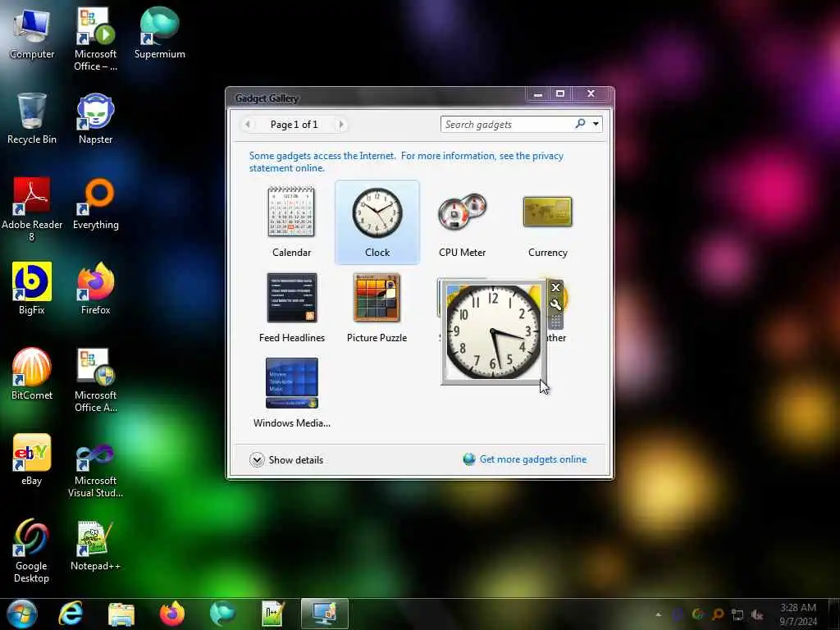Maximize the Gadget Gallery window
Image resolution: width=840 pixels, height=630 pixels.
[x=560, y=94]
